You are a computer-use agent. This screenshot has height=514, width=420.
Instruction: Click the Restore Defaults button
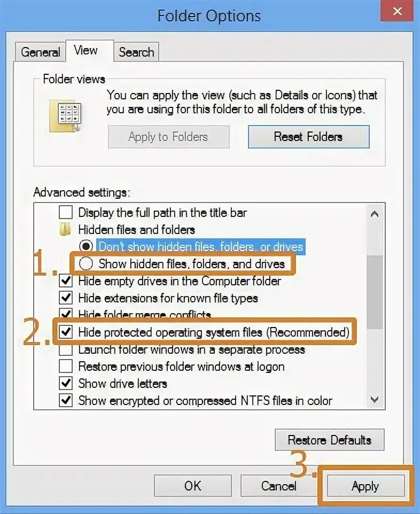[330, 440]
